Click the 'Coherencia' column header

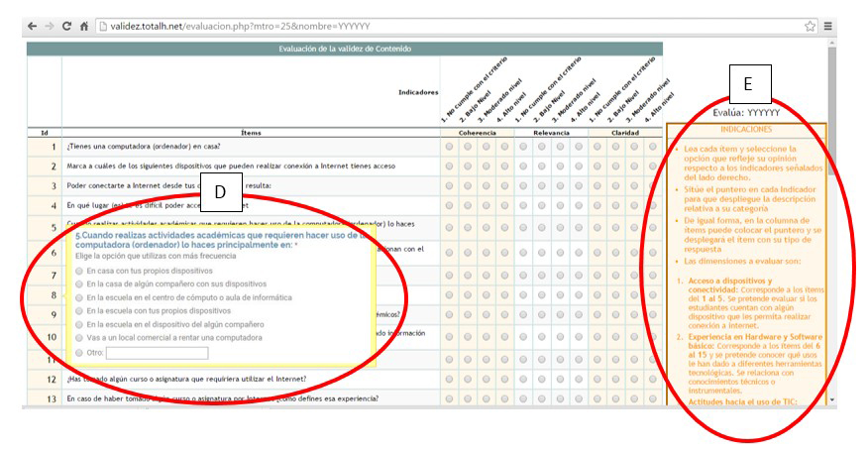pyautogui.click(x=478, y=133)
